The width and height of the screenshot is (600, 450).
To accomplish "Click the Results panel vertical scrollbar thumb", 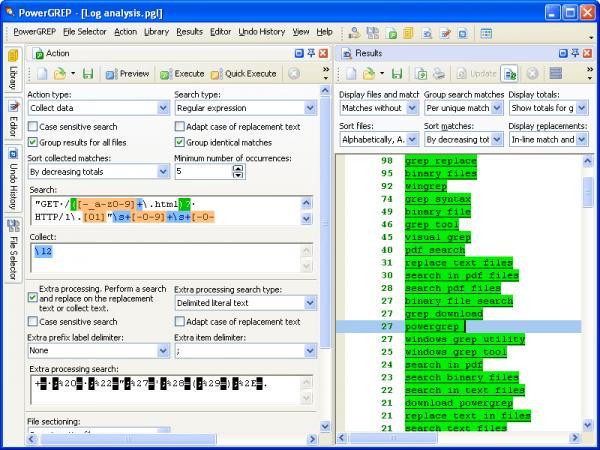I will click(x=588, y=191).
